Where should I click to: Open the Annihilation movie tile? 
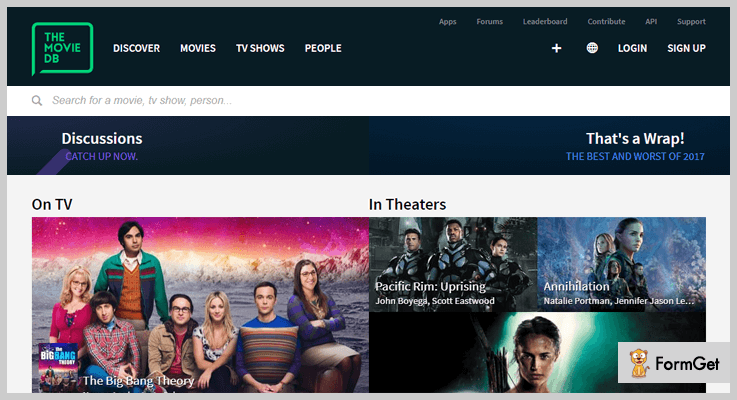pyautogui.click(x=621, y=265)
